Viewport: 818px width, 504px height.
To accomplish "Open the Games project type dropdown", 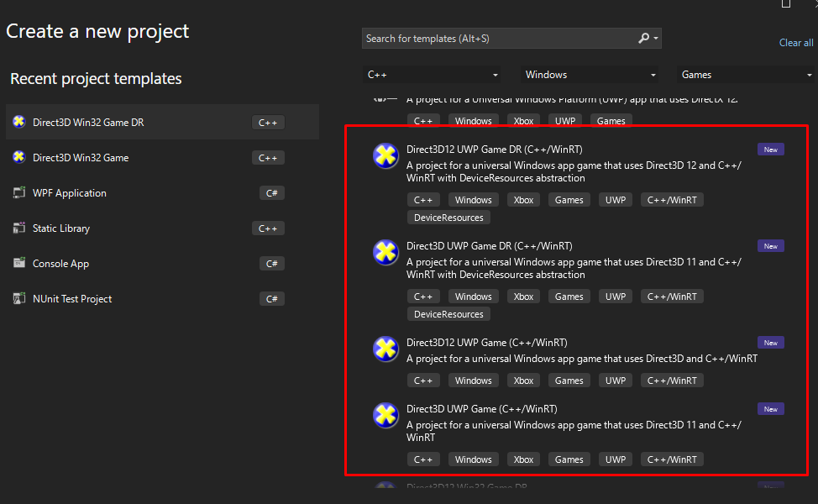I will coord(746,75).
